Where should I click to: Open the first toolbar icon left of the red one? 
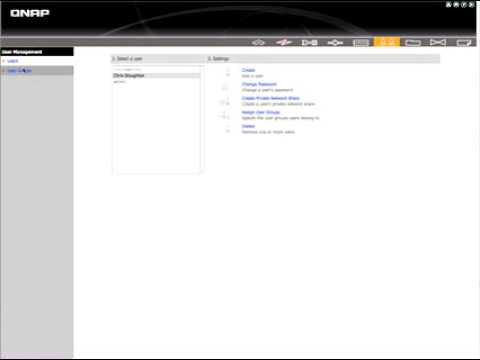(258, 42)
